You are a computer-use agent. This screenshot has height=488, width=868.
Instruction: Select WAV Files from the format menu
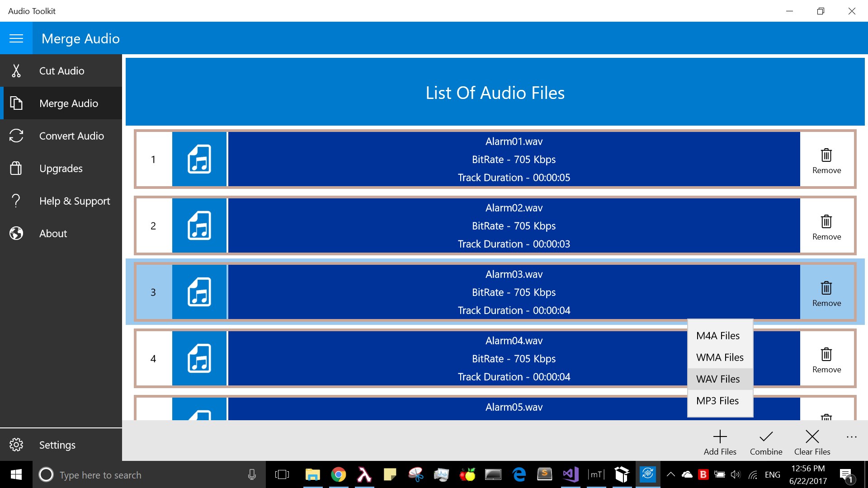(718, 379)
